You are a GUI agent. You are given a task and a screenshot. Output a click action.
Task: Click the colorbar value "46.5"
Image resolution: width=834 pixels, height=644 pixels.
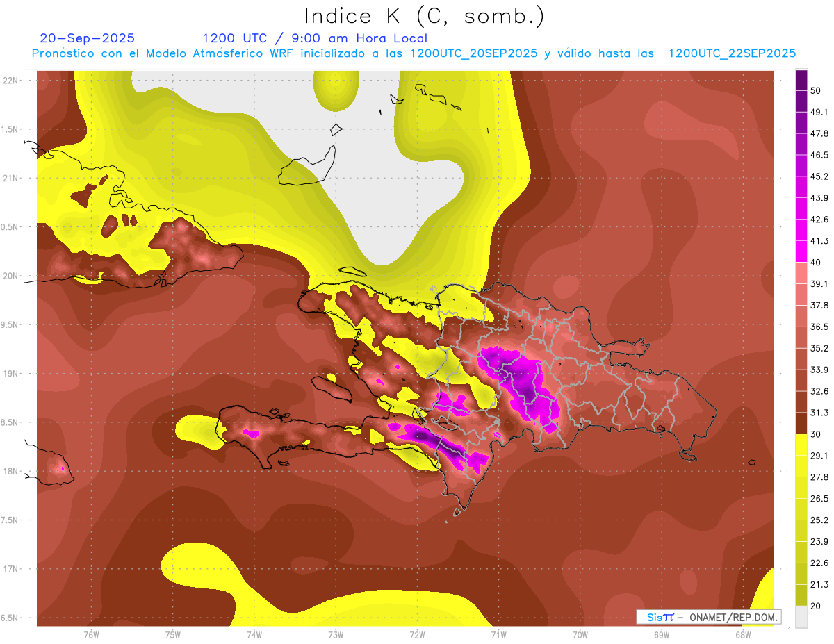click(x=820, y=156)
